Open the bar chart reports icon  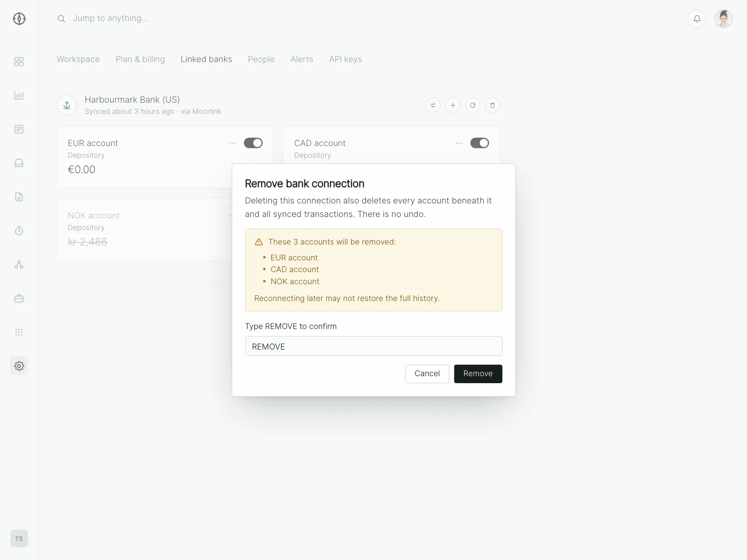coord(19,96)
